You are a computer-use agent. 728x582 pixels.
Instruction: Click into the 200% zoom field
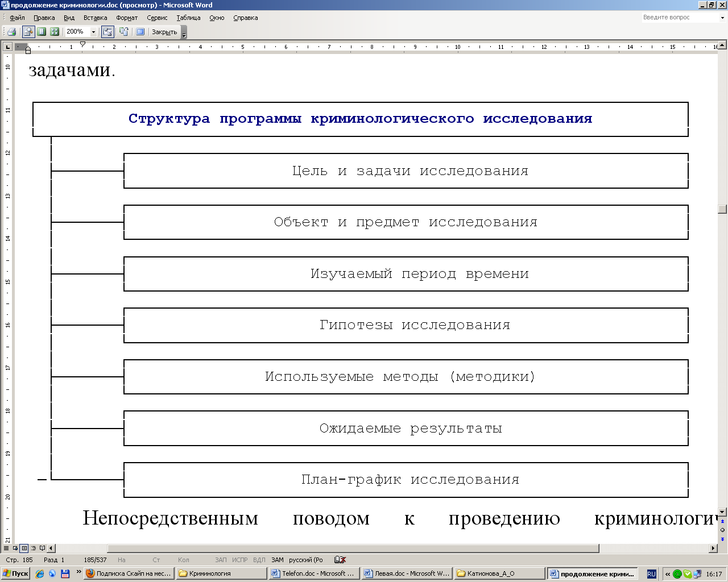pyautogui.click(x=77, y=32)
